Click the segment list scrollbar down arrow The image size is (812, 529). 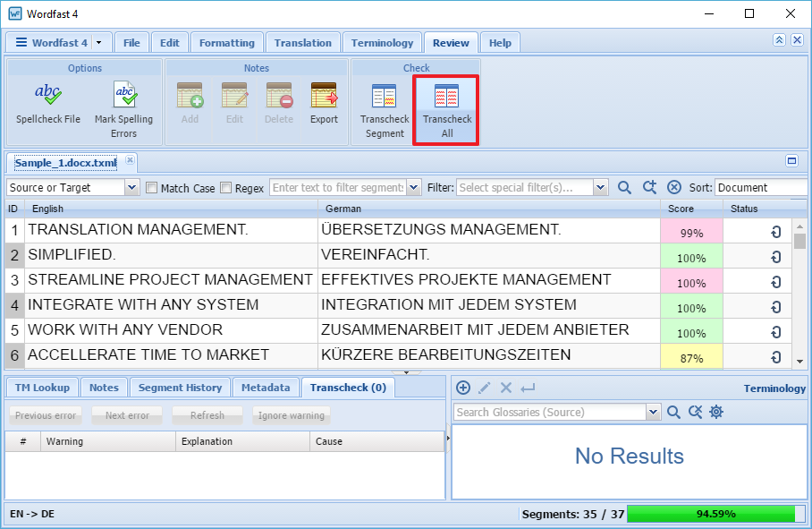point(799,361)
